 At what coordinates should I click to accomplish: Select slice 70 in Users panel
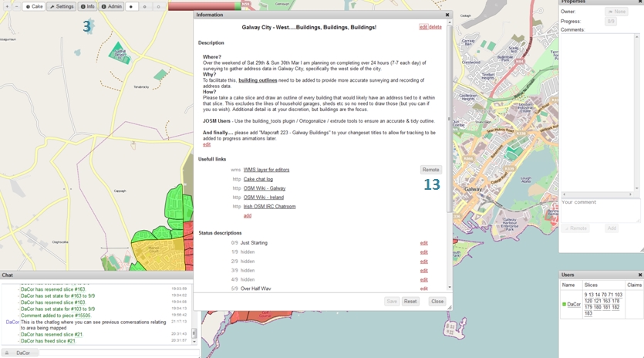[x=604, y=295]
